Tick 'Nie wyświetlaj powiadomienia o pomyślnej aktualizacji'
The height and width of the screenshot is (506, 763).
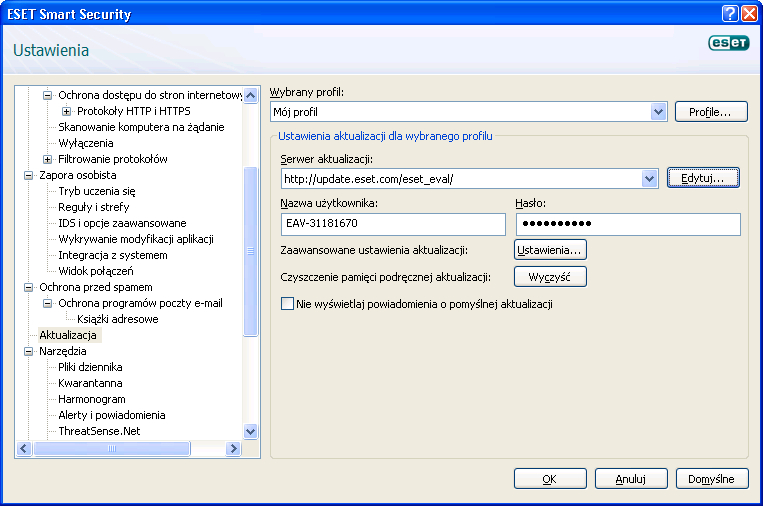287,304
